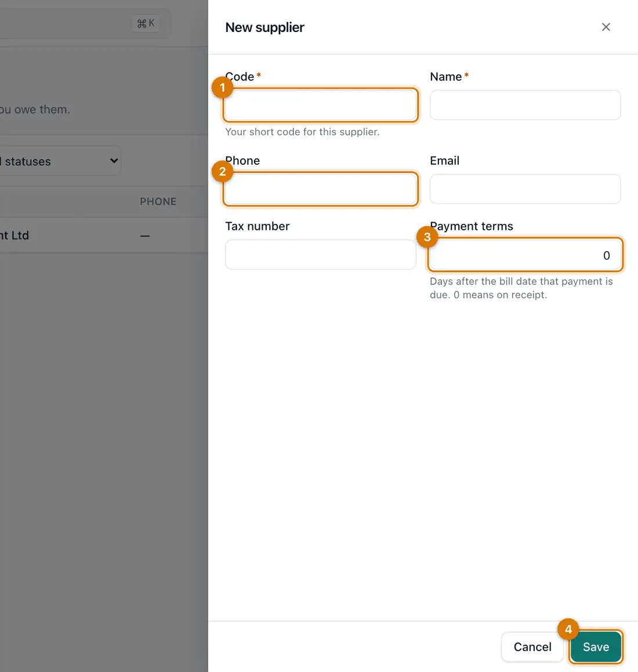The height and width of the screenshot is (672, 638).
Task: Cancel the new supplier form
Action: click(x=532, y=646)
